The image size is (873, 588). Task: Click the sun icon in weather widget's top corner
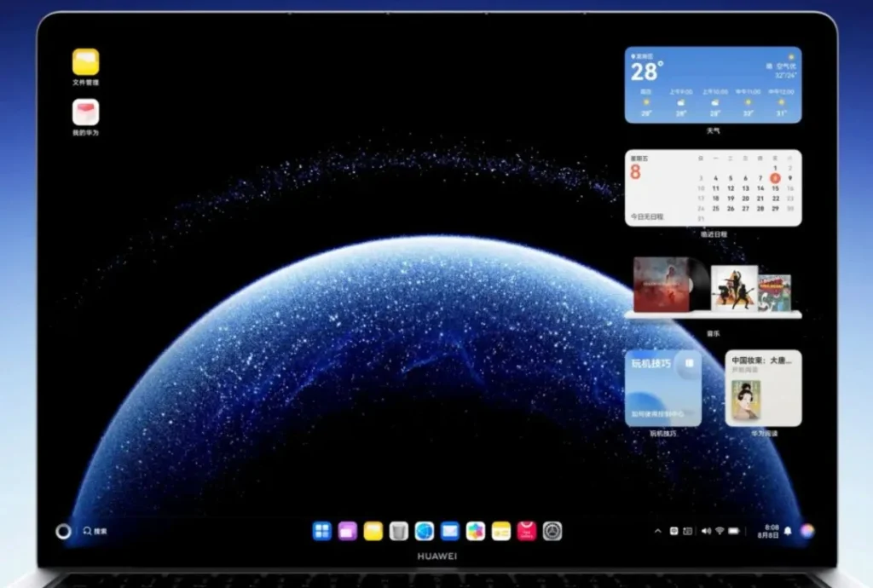[791, 57]
